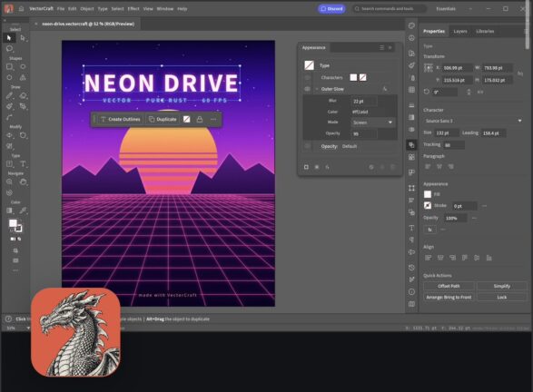Open more Stroke options in Properties
This screenshot has width=533, height=392.
coord(484,206)
